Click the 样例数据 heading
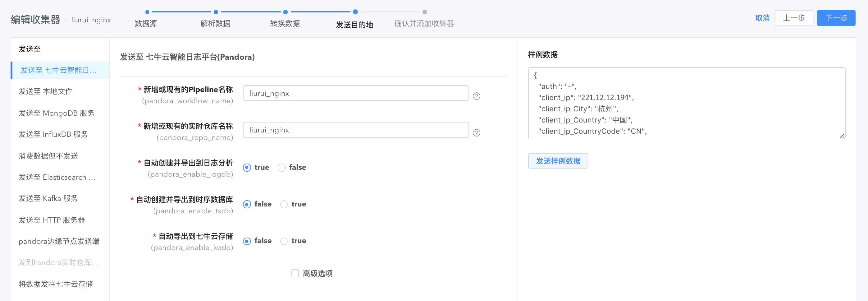The height and width of the screenshot is (301, 868). [x=543, y=55]
